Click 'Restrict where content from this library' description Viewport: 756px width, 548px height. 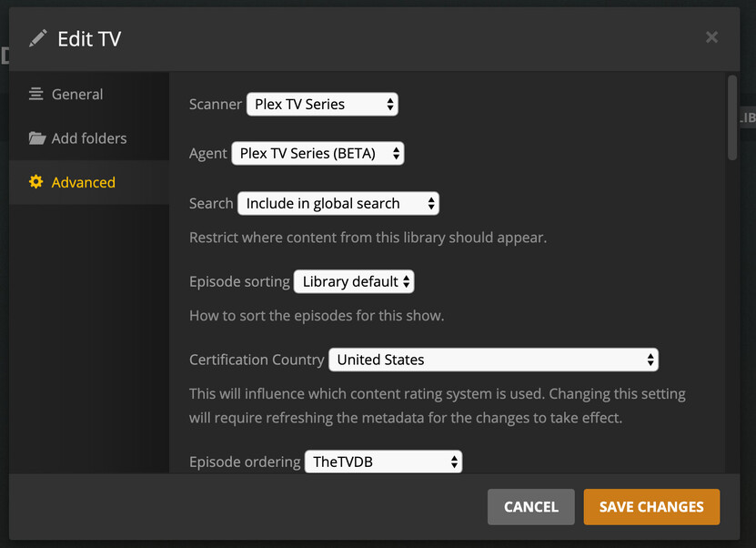pyautogui.click(x=368, y=238)
